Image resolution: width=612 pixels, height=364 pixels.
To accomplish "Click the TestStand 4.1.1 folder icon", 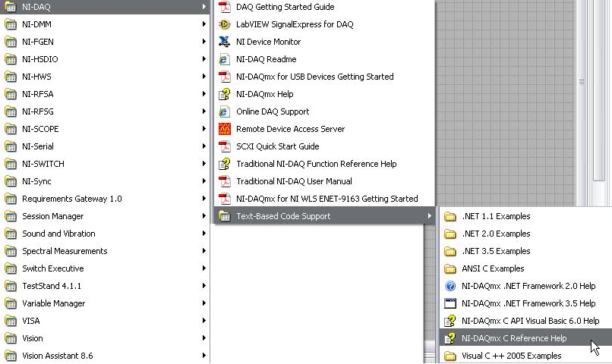I will click(11, 286).
